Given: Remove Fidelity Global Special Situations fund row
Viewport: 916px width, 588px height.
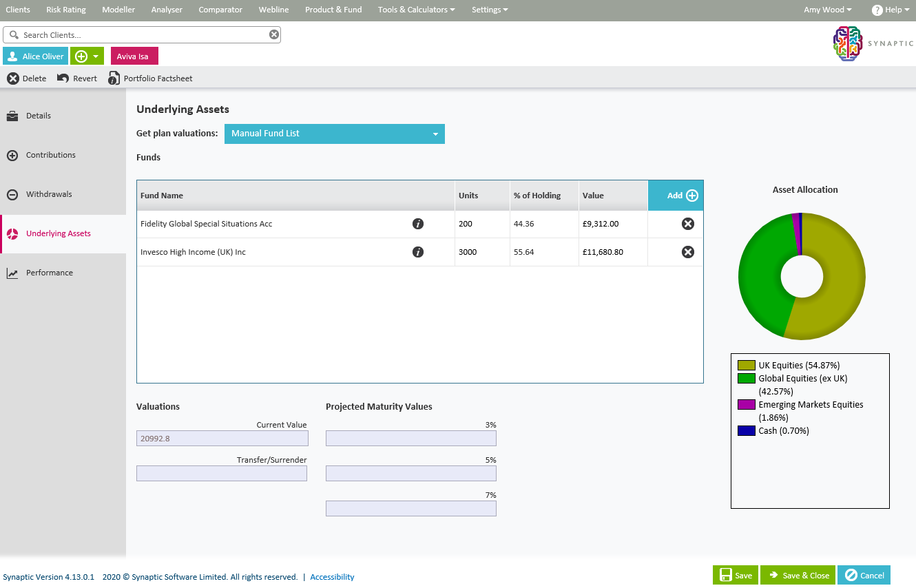Looking at the screenshot, I should [x=687, y=224].
